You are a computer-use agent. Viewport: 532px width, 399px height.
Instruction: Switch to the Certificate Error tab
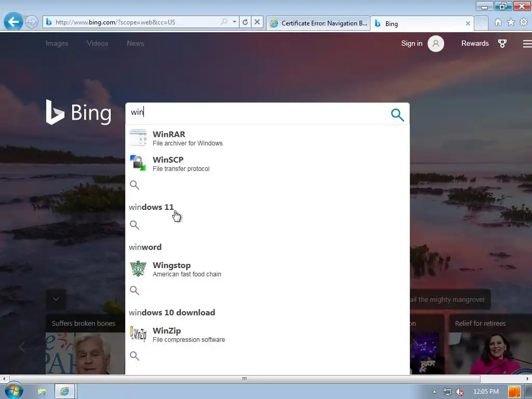318,23
